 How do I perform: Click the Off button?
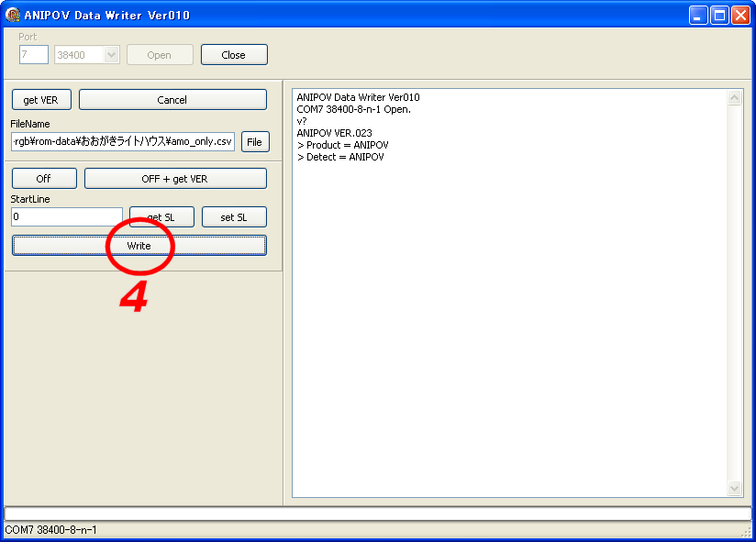click(44, 179)
